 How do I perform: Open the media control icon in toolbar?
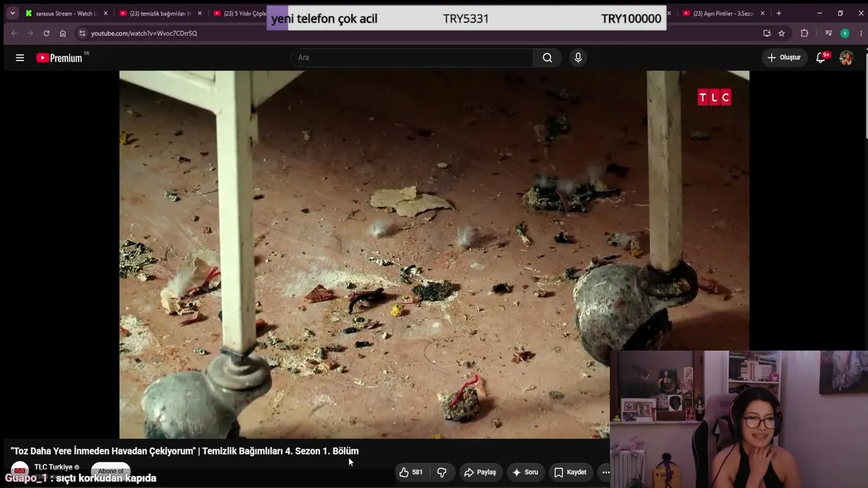(x=828, y=33)
